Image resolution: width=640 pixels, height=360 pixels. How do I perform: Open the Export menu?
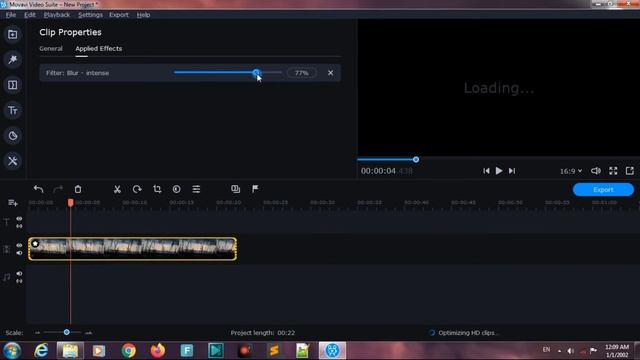click(119, 15)
